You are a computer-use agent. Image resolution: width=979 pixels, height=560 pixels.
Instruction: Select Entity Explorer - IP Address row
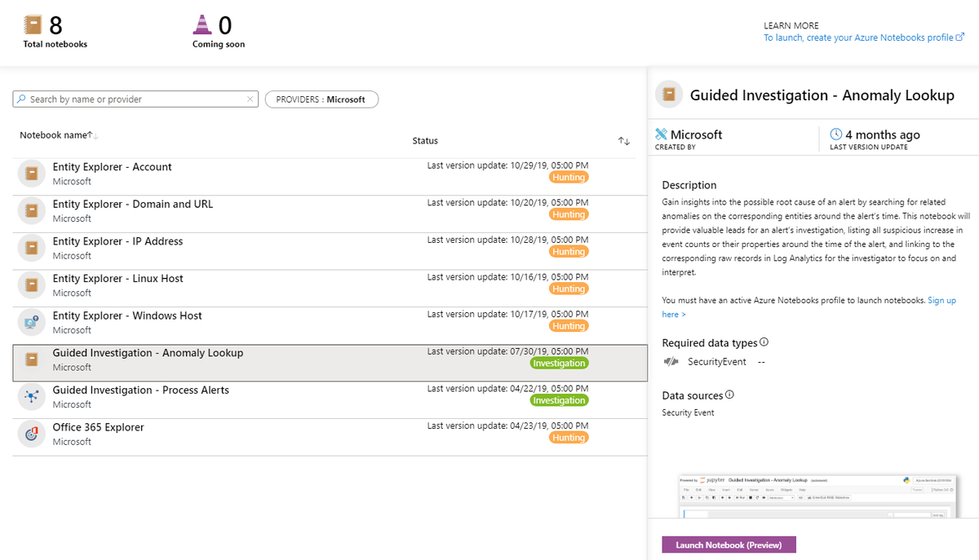[330, 251]
